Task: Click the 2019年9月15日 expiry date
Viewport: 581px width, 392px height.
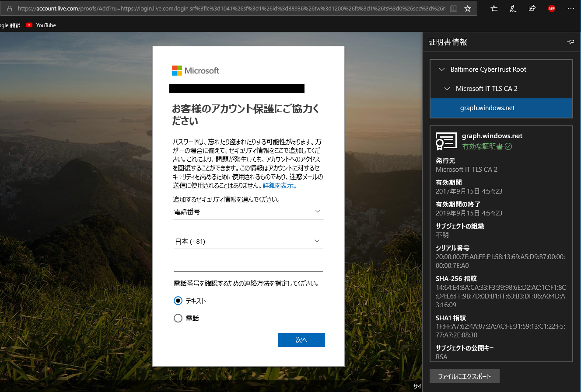Action: point(469,213)
